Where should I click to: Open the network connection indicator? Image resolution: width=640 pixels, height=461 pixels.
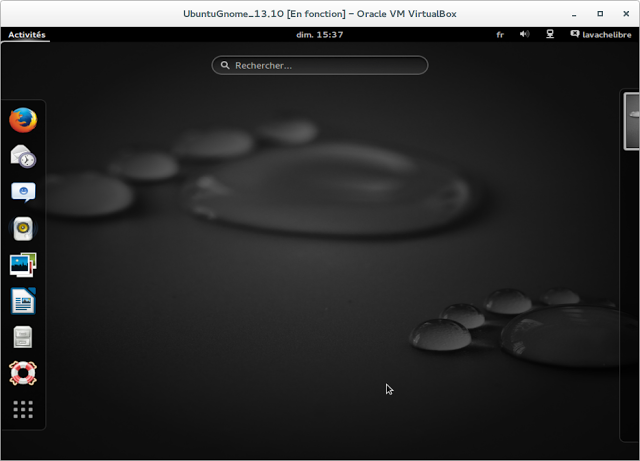coord(550,34)
